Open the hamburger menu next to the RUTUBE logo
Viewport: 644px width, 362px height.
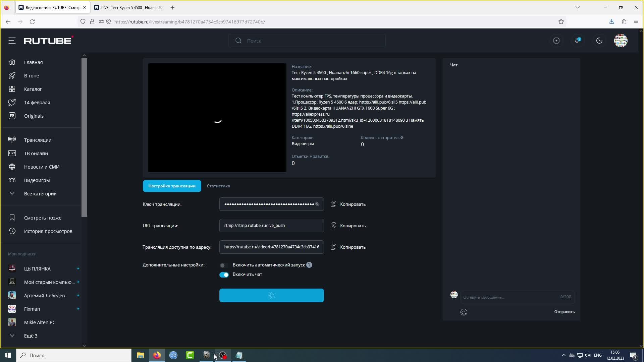pyautogui.click(x=12, y=41)
